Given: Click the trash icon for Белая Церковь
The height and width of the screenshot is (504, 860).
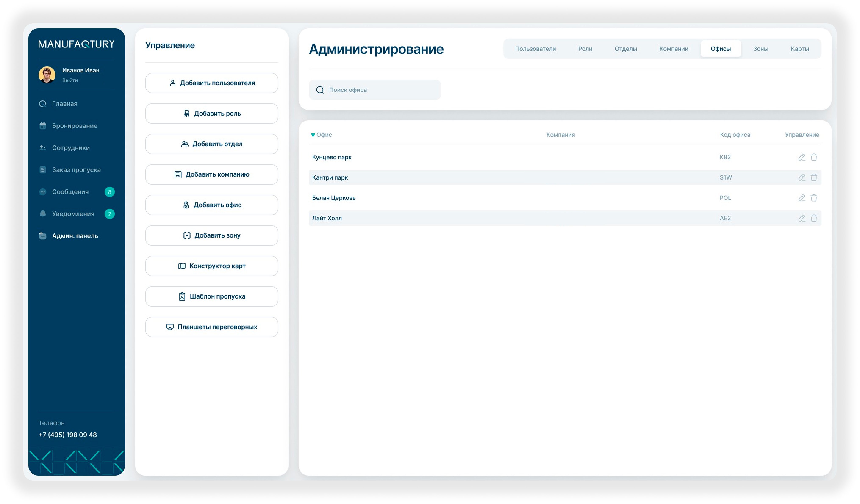Looking at the screenshot, I should (814, 198).
